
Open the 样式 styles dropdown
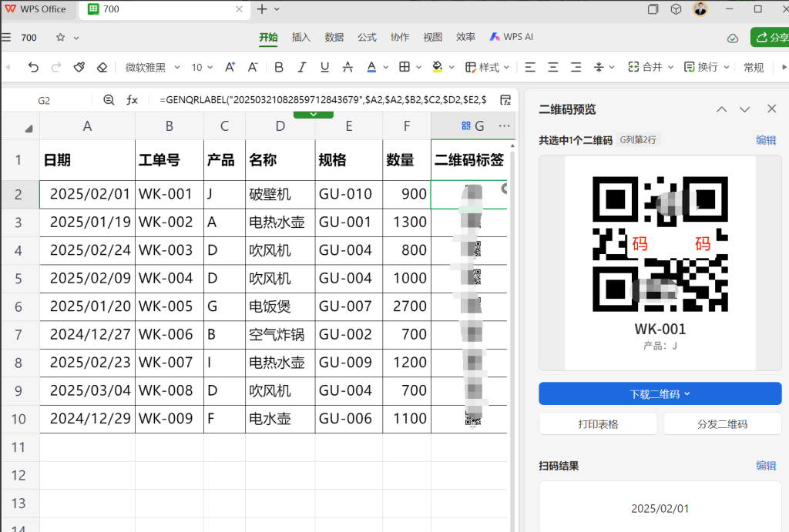[487, 67]
